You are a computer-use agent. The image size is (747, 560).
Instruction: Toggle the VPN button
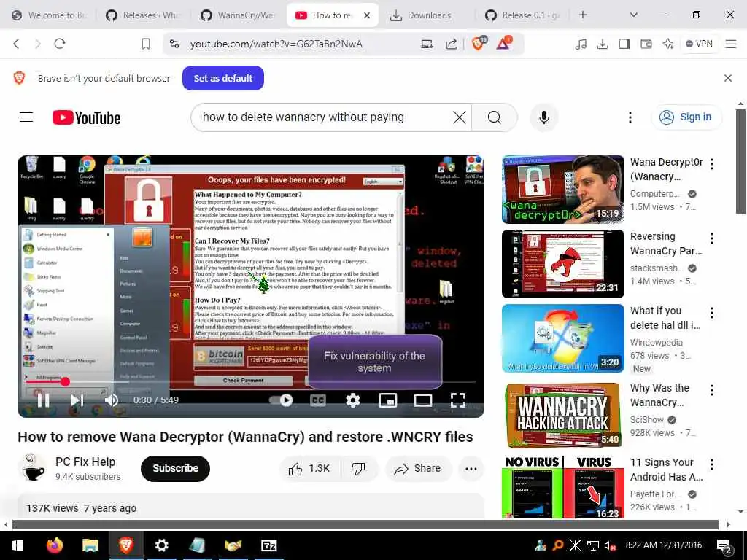click(x=700, y=44)
